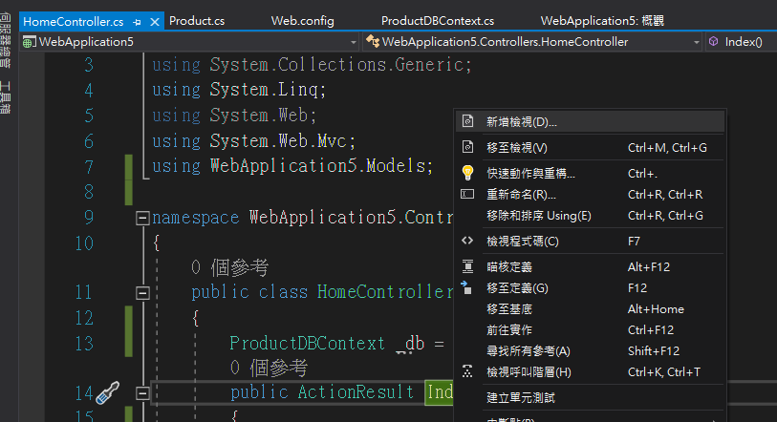The height and width of the screenshot is (422, 777).
Task: Switch to the Product.cs tab
Action: point(196,21)
